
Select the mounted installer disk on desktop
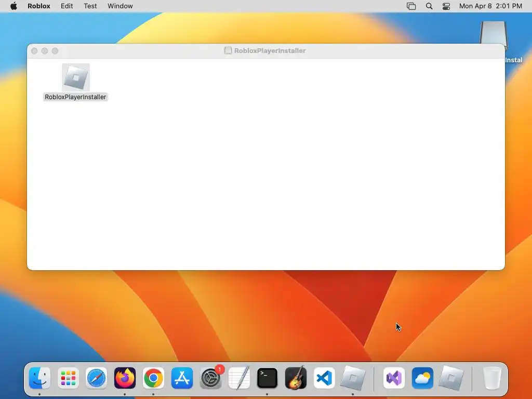(493, 34)
